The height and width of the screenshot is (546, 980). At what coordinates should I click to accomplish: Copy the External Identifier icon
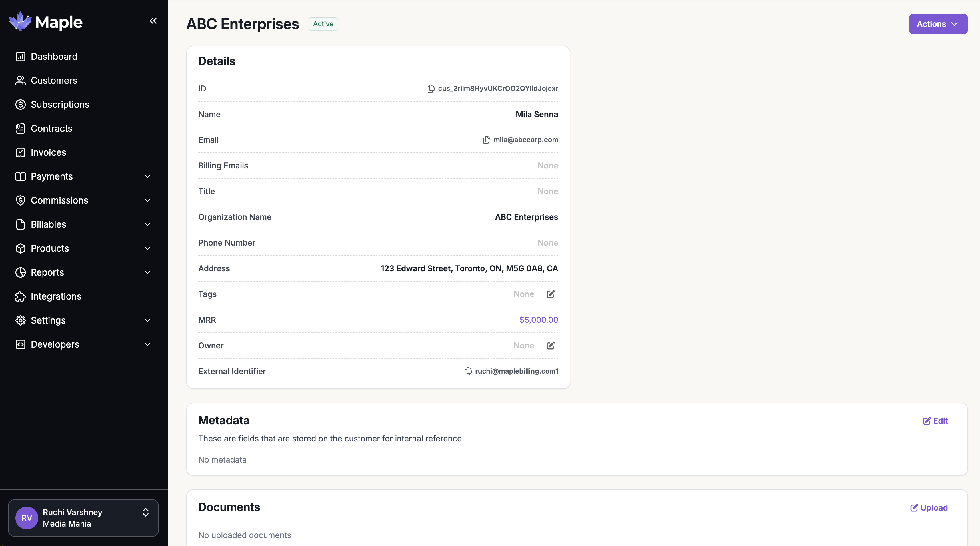[x=468, y=371]
